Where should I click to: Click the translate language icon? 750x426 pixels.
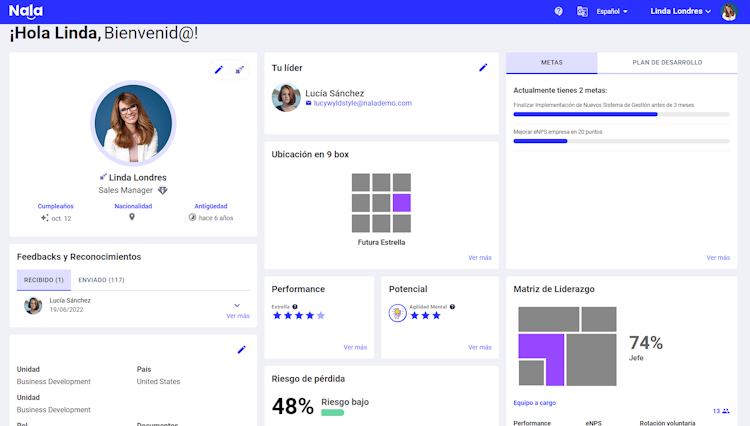[x=582, y=11]
